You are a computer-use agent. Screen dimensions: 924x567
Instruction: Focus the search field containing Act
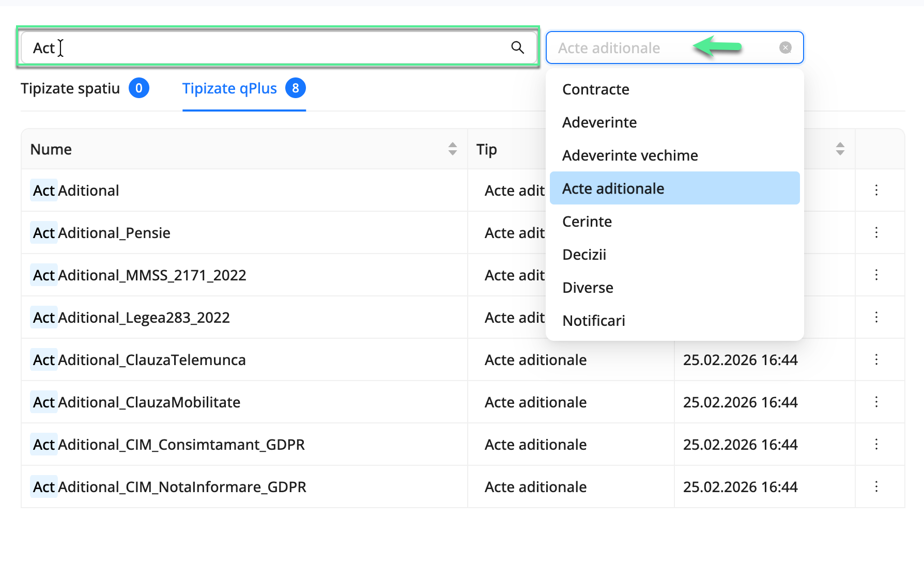coord(278,48)
